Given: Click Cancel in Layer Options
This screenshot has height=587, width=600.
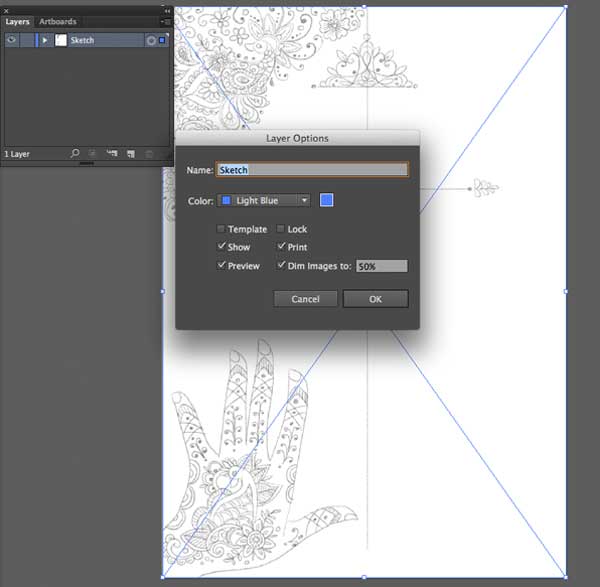Looking at the screenshot, I should tap(305, 299).
